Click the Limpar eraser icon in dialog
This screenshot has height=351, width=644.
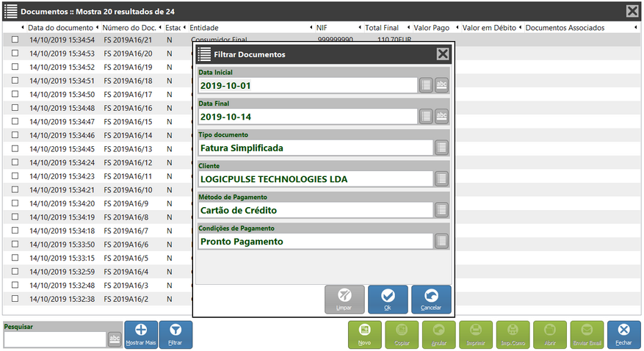coord(344,299)
